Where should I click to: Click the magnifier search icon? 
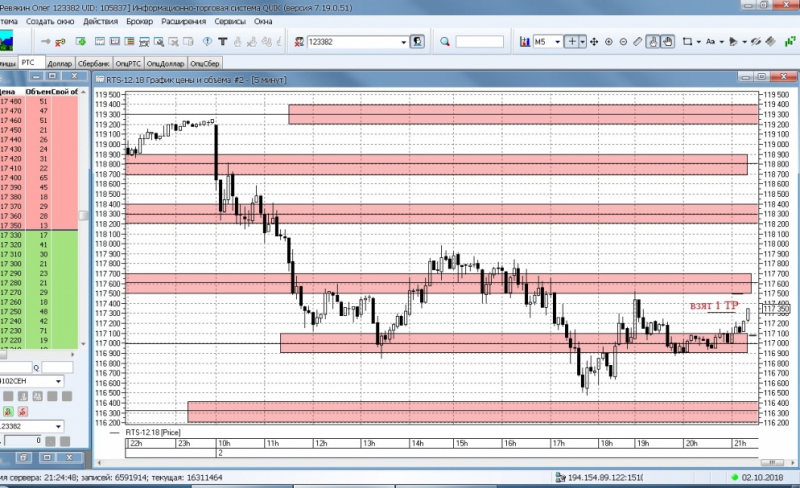445,42
